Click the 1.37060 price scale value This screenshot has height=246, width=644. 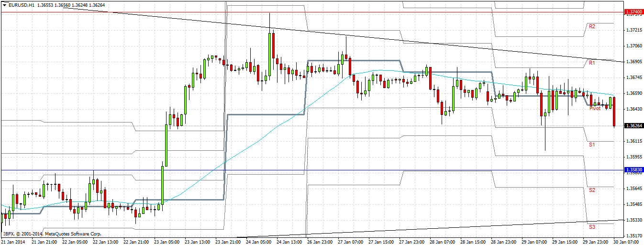tap(633, 46)
